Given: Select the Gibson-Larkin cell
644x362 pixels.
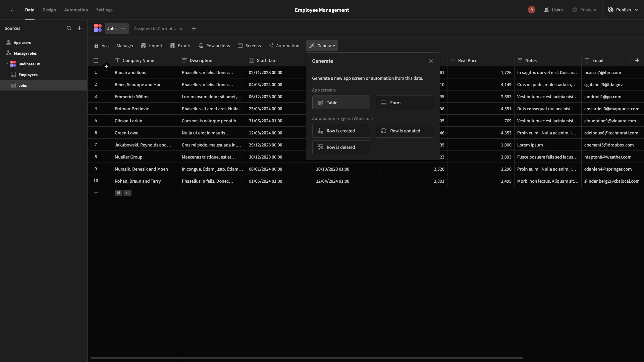Looking at the screenshot, I should (145, 121).
